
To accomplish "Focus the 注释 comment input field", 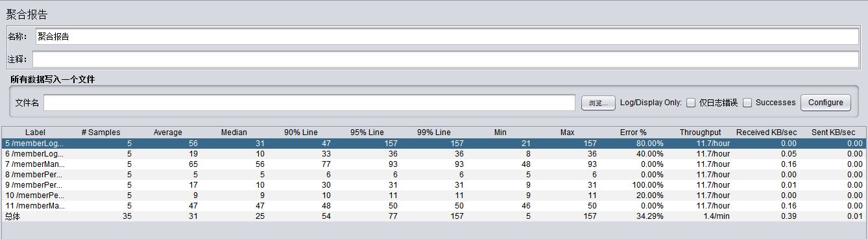I will click(x=446, y=60).
